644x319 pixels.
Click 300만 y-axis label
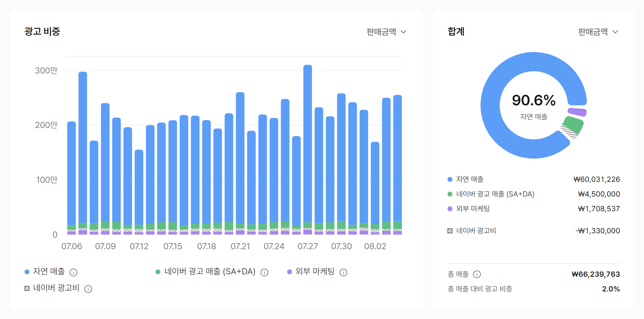point(46,71)
